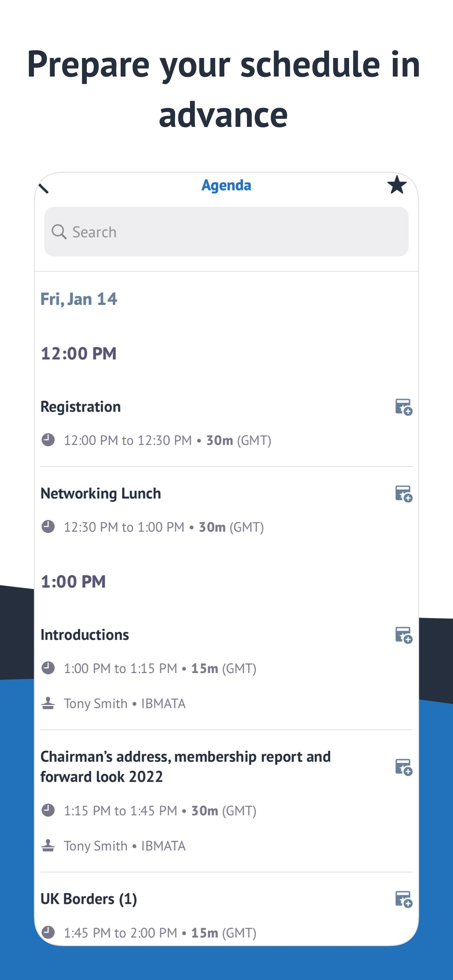Select the Fri, Jan 14 date header
Viewport: 453px width, 980px height.
tap(79, 299)
